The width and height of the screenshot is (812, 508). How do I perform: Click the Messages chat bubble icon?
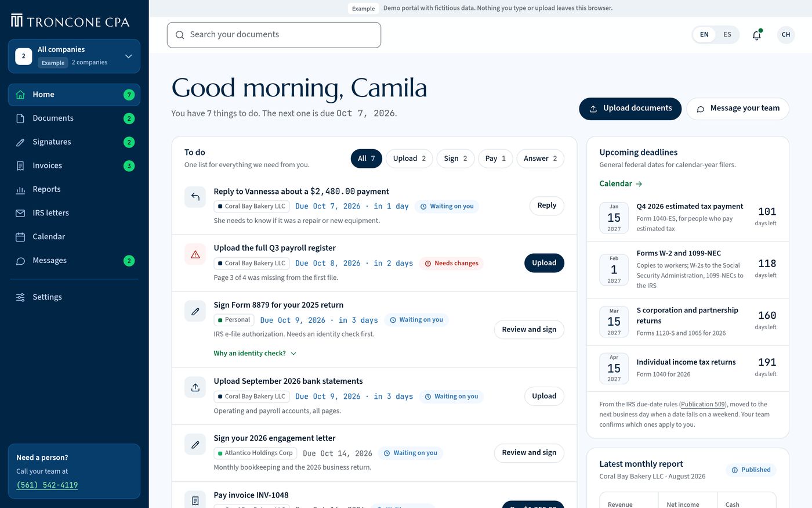[20, 261]
